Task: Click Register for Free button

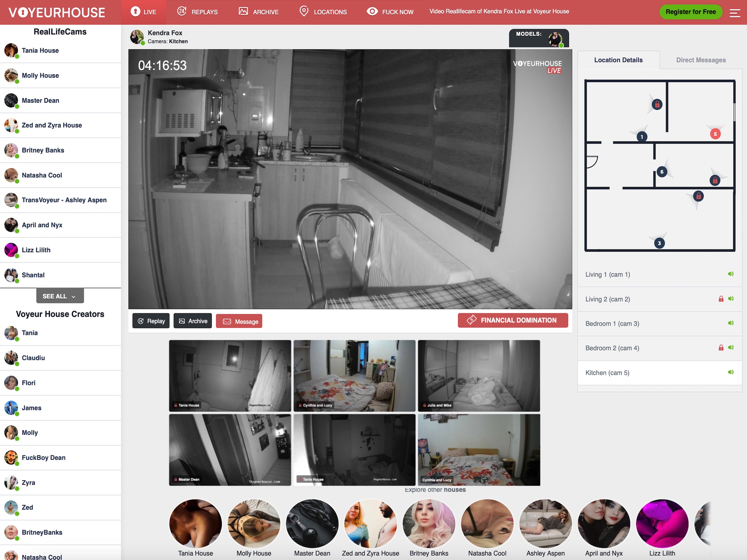Action: coord(690,12)
